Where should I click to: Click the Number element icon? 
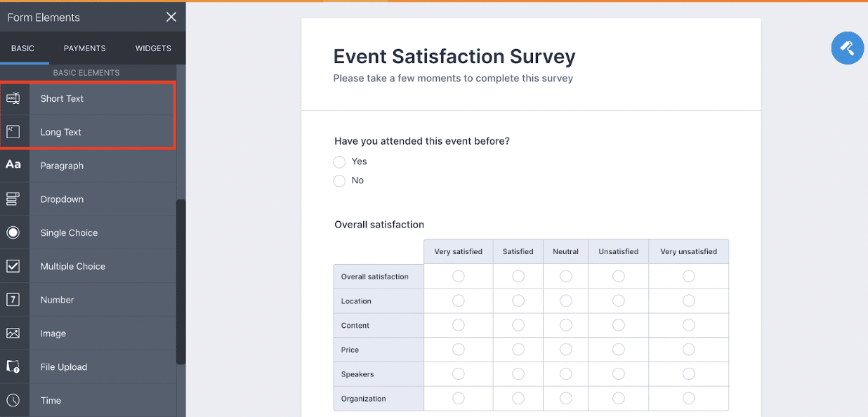coord(13,300)
